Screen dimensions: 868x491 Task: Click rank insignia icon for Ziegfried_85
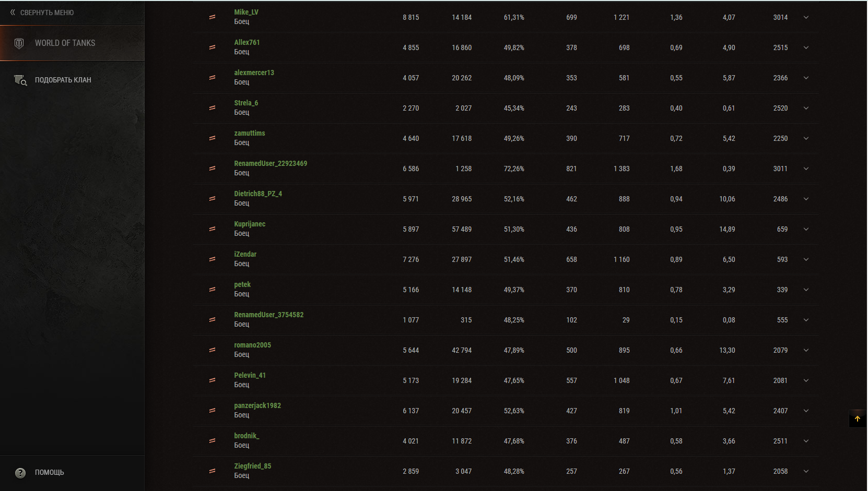(212, 471)
